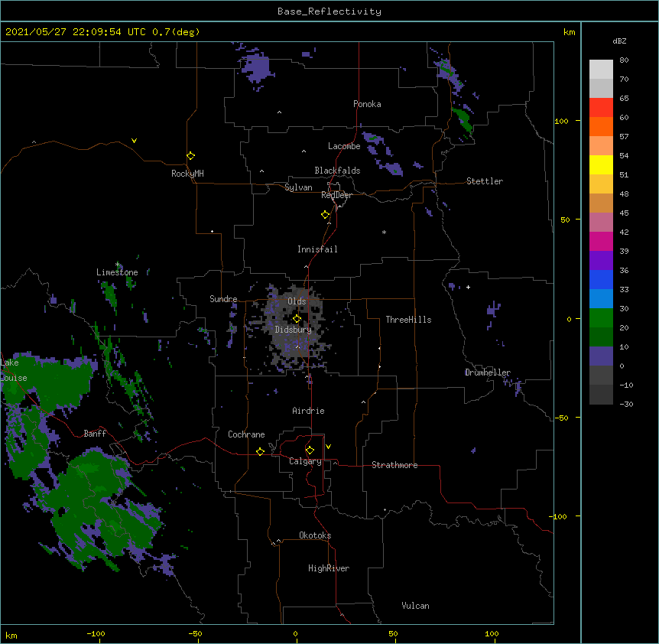The height and width of the screenshot is (644, 659).
Task: Click the dBZ legend heading
Action: 619,41
